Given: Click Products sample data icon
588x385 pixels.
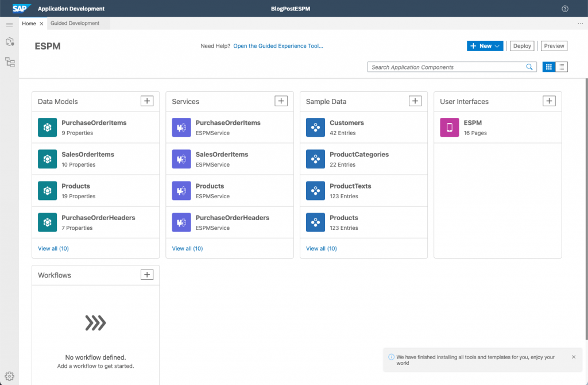Looking at the screenshot, I should point(315,222).
